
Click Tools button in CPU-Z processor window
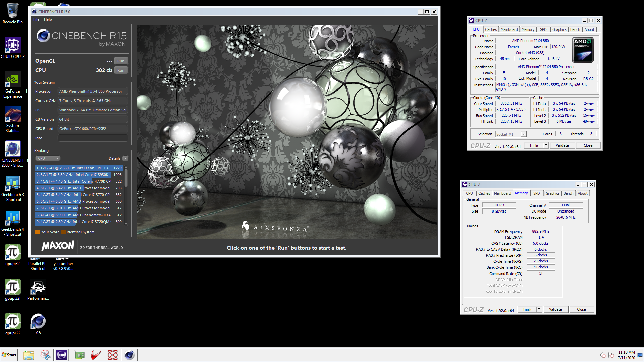click(534, 145)
